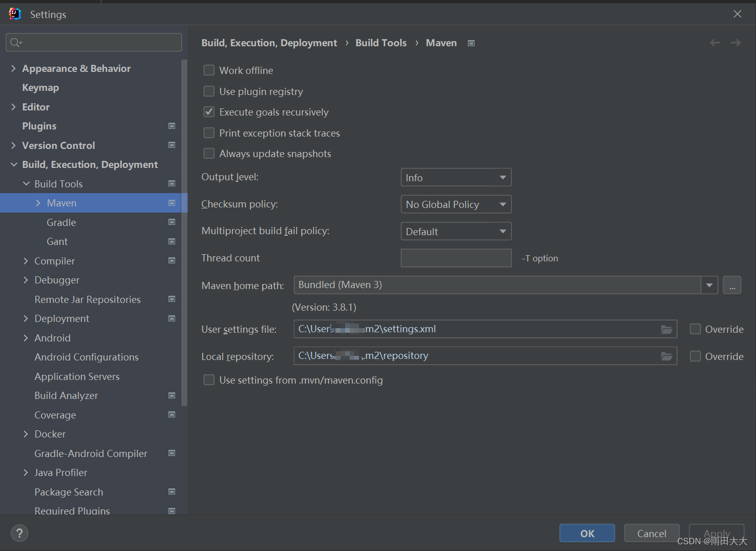Expand Appearance & Behavior section
The height and width of the screenshot is (551, 756).
pyautogui.click(x=13, y=68)
